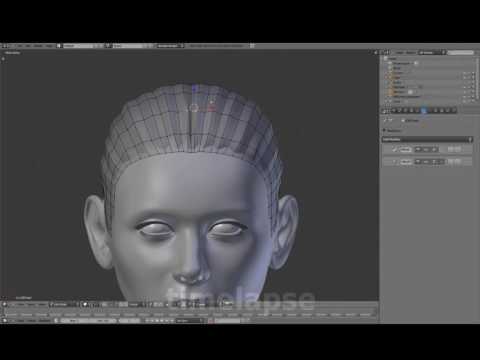The image size is (480, 360).
Task: Toggle second modifier's viewport display button
Action: pyautogui.click(x=426, y=162)
